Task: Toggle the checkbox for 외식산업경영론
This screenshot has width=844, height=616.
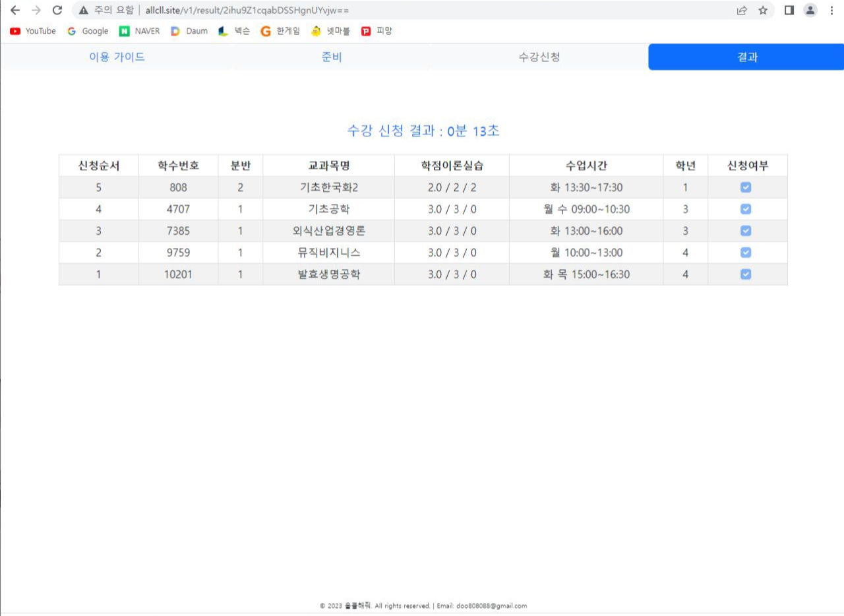Action: tap(746, 231)
